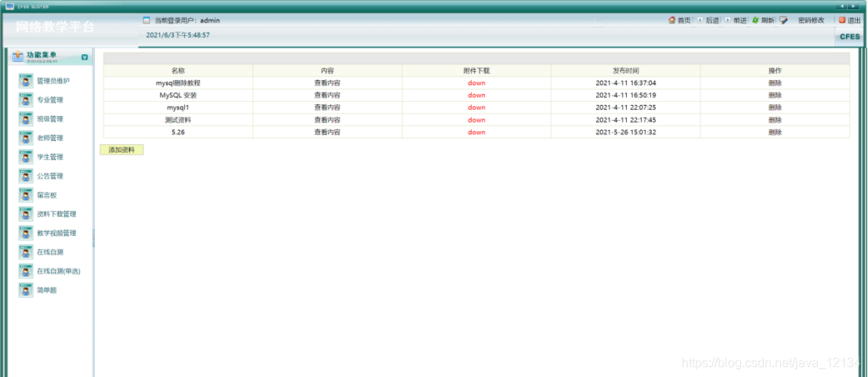Screen dimensions: 868x377
Task: Delete the 5.26 entry
Action: [775, 132]
